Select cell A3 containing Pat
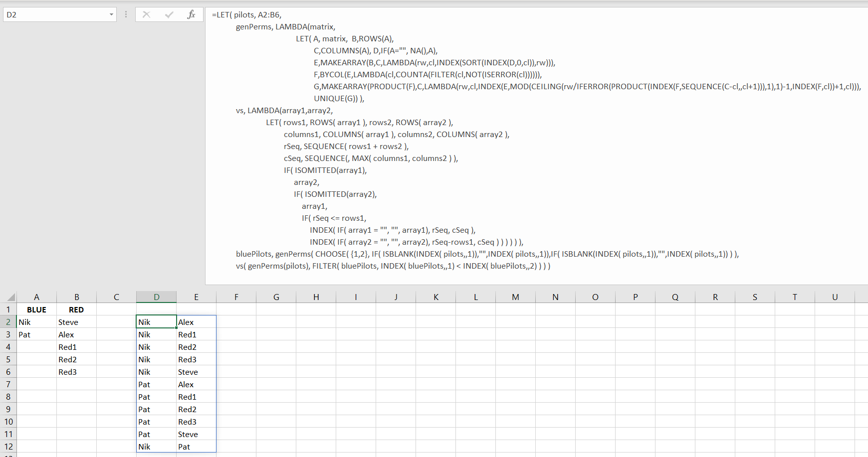The height and width of the screenshot is (457, 868). point(36,334)
